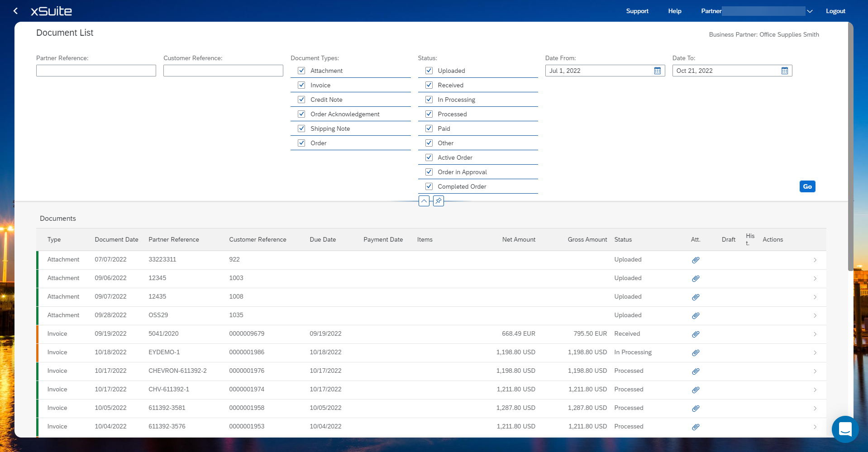Pin the filter header bar
The image size is (868, 452).
(439, 201)
